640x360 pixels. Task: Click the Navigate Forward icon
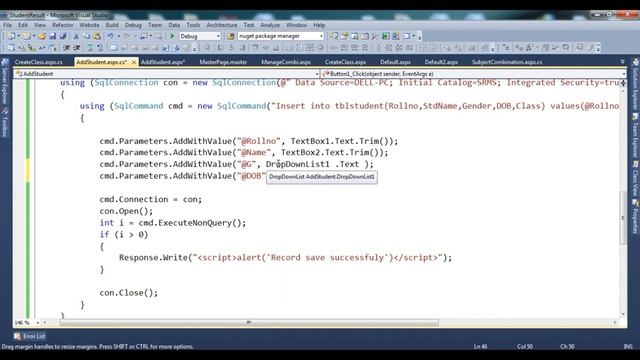click(158, 36)
